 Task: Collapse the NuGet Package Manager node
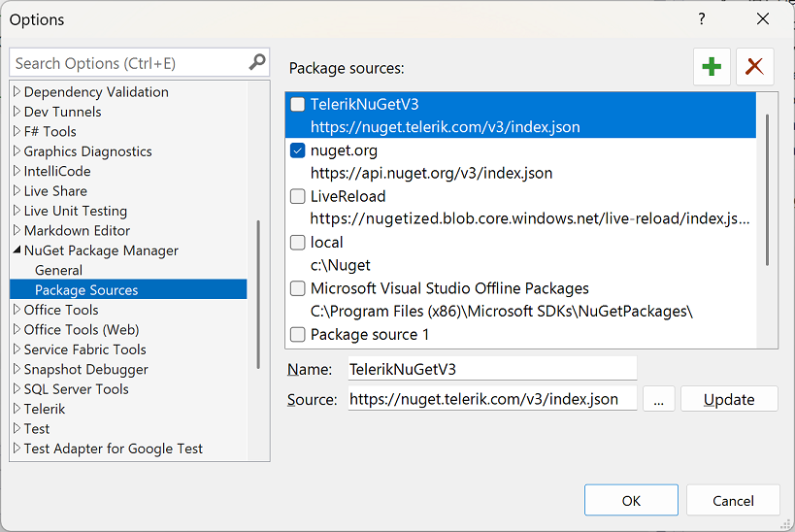(17, 249)
